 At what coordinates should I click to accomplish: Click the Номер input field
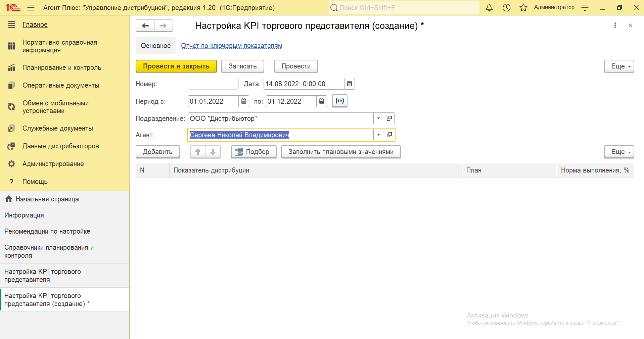(213, 84)
